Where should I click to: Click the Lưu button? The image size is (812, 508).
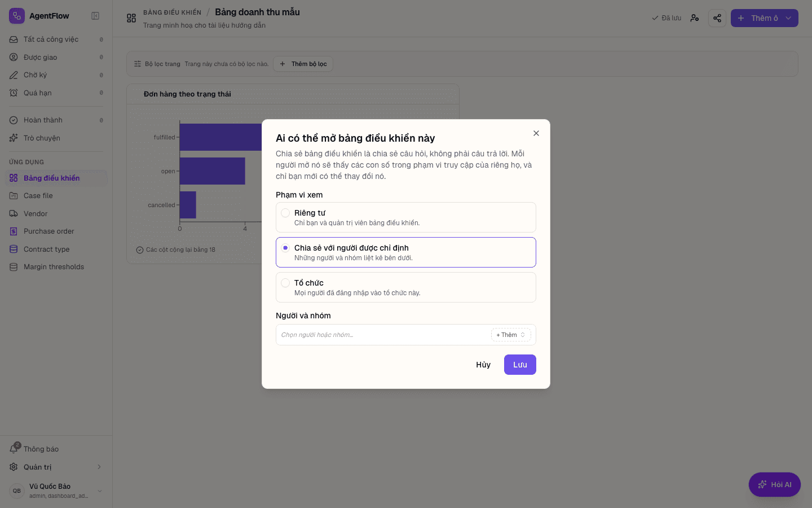pyautogui.click(x=520, y=365)
